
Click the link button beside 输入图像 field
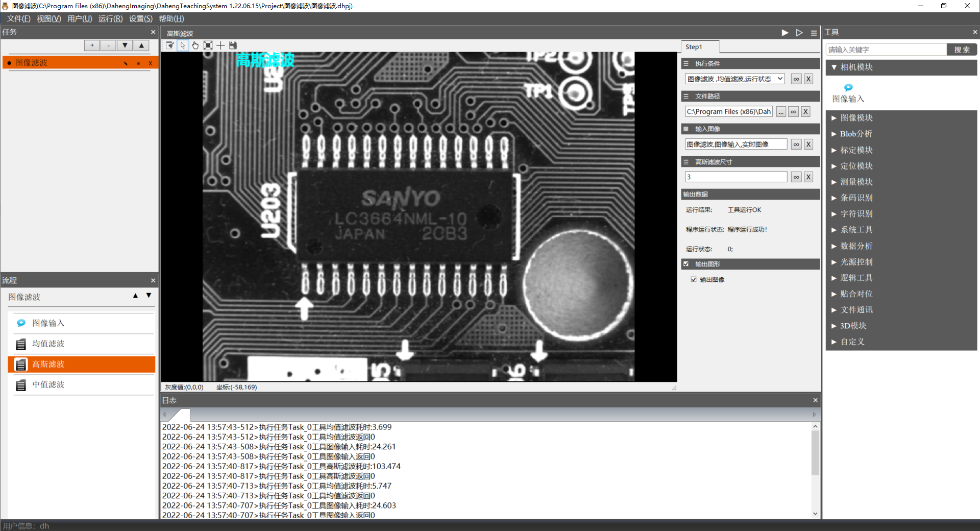pyautogui.click(x=796, y=144)
